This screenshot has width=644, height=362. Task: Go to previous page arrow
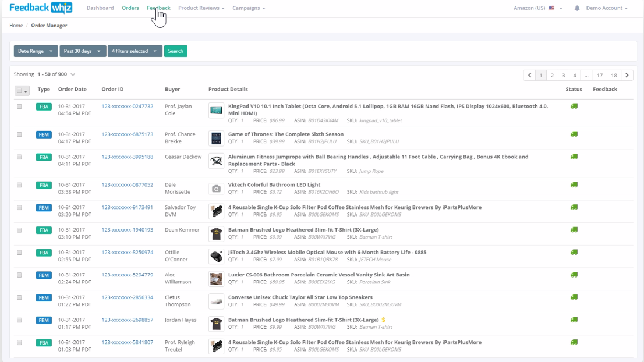coord(529,75)
